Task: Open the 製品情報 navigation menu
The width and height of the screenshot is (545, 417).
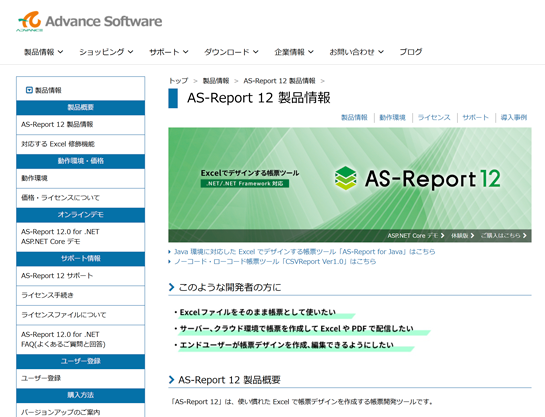Action: 43,52
